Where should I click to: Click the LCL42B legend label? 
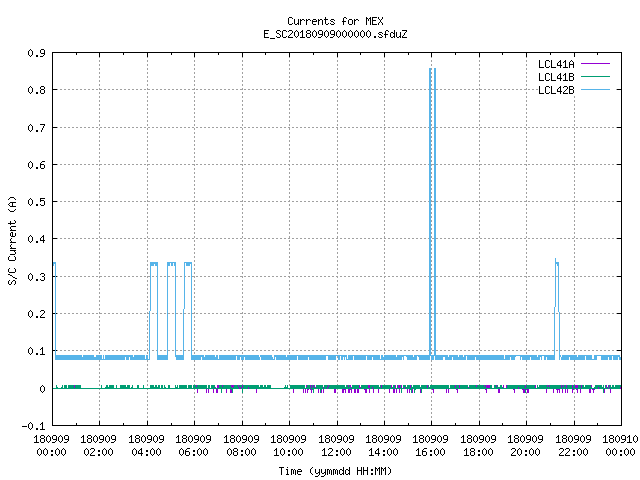point(556,90)
